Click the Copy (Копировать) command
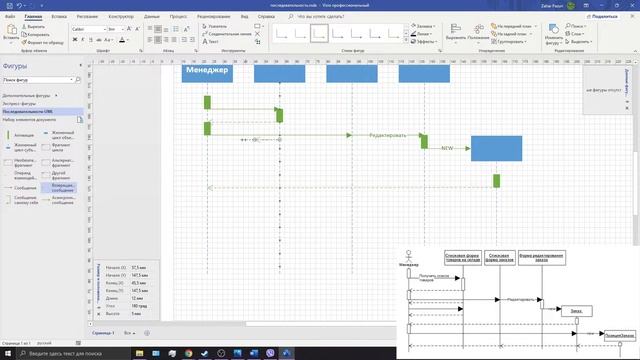 coord(36,34)
